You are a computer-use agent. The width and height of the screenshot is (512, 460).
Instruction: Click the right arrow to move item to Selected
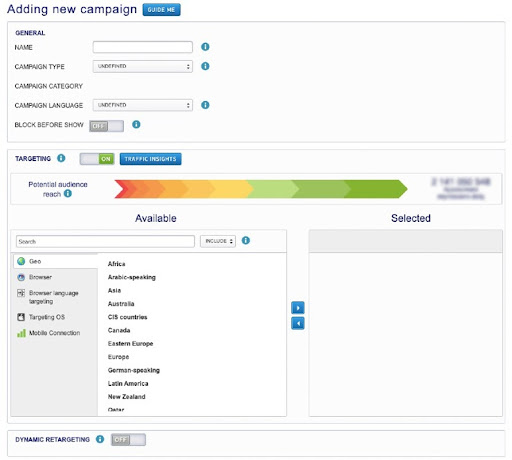point(298,308)
